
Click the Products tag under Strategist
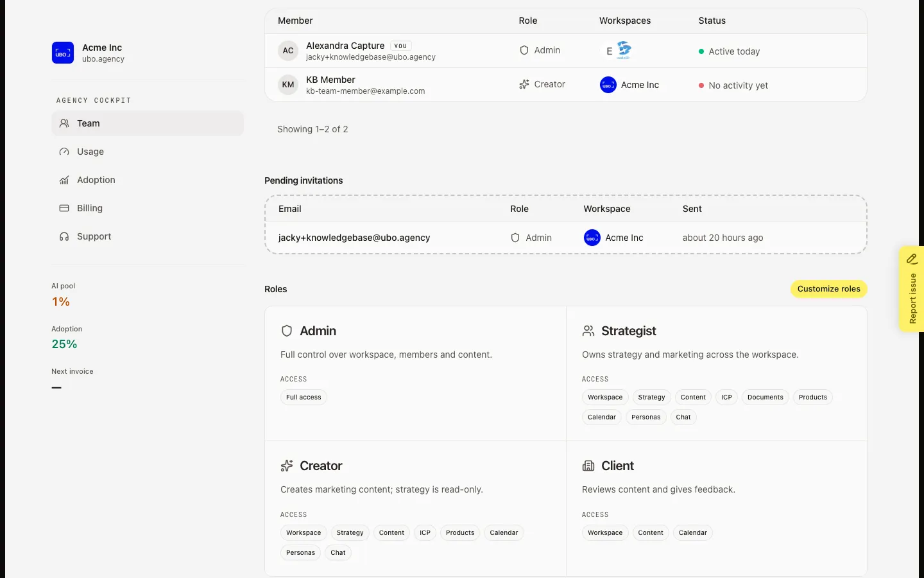pyautogui.click(x=813, y=398)
